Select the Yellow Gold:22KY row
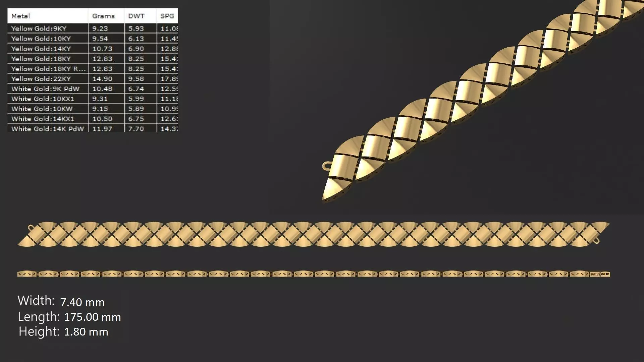Screen dimensions: 644x362 (41, 79)
